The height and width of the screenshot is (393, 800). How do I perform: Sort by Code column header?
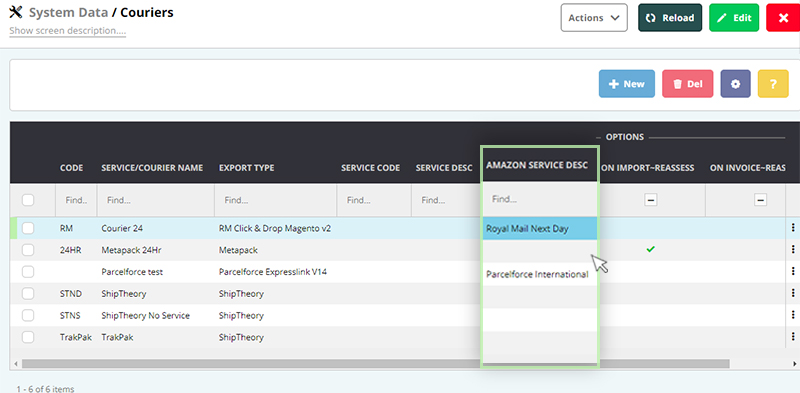pos(71,168)
